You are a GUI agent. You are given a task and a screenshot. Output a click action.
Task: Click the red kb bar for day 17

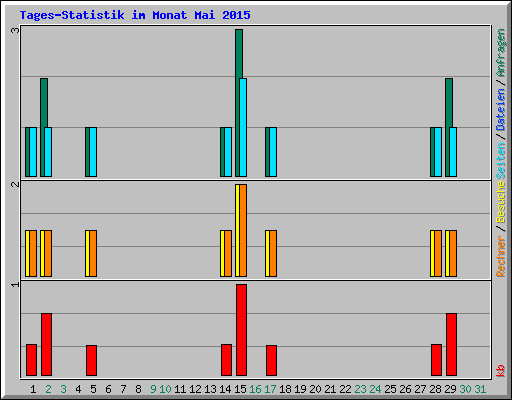coord(271,360)
